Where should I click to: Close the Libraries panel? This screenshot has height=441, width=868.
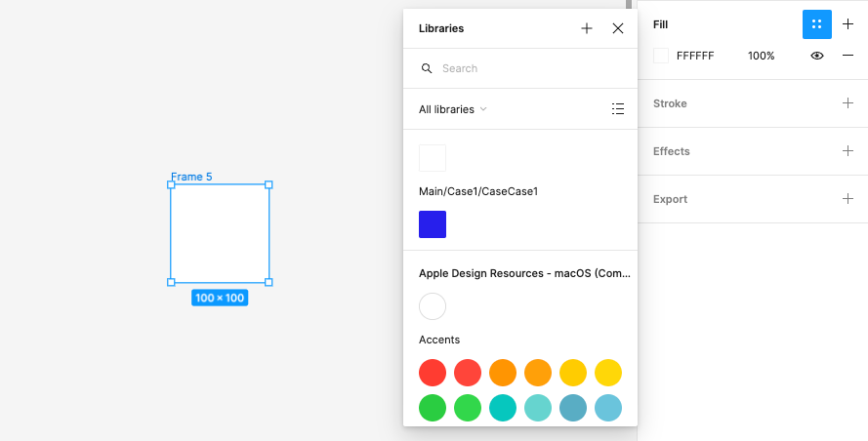pyautogui.click(x=618, y=28)
